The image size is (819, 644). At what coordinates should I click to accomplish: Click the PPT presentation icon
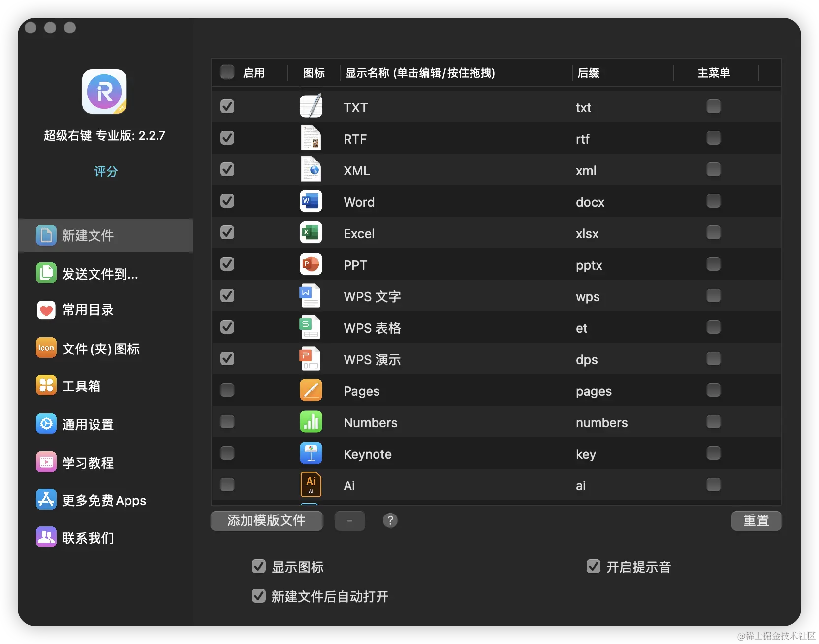[310, 264]
